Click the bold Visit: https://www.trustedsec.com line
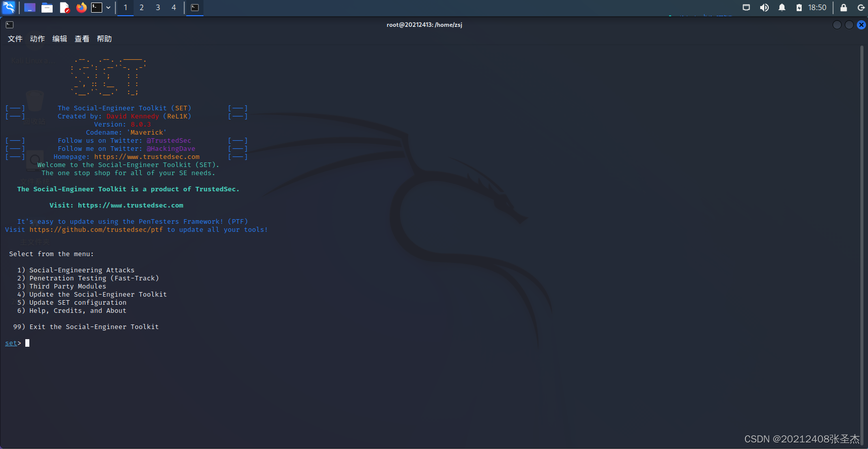This screenshot has width=868, height=449. coord(116,206)
